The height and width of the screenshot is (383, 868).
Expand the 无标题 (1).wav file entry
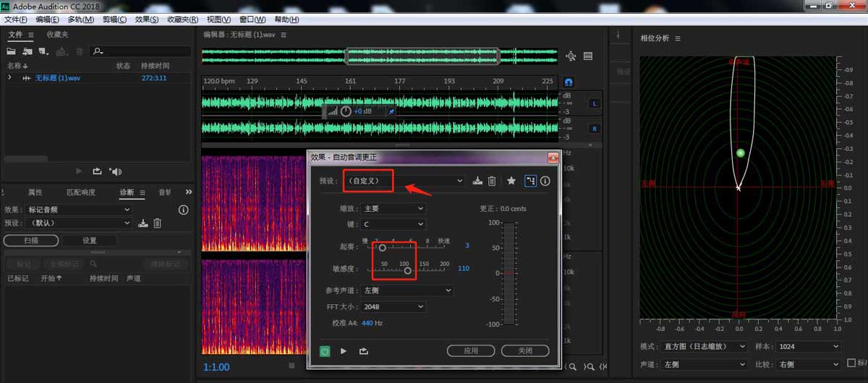[9, 77]
